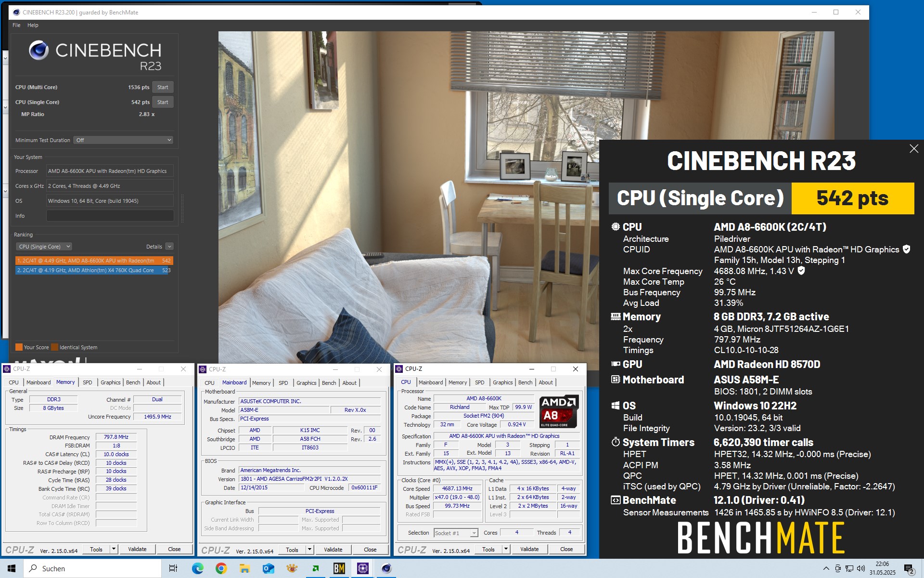The width and height of the screenshot is (924, 578).
Task: Open network status icon in system tray
Action: tap(849, 568)
